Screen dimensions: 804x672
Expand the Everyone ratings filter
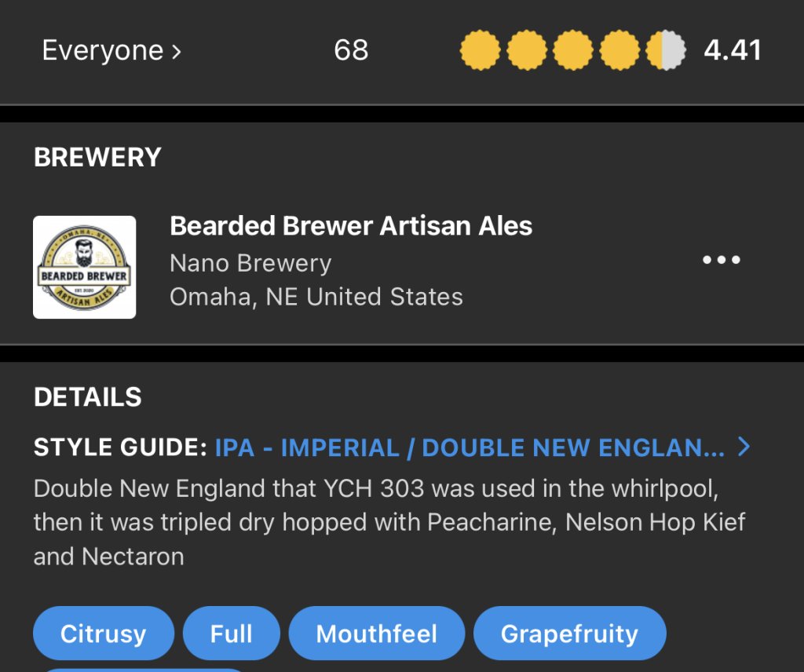111,51
